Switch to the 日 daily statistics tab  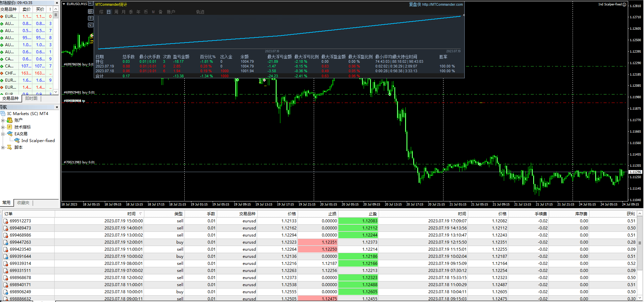pyautogui.click(x=109, y=12)
